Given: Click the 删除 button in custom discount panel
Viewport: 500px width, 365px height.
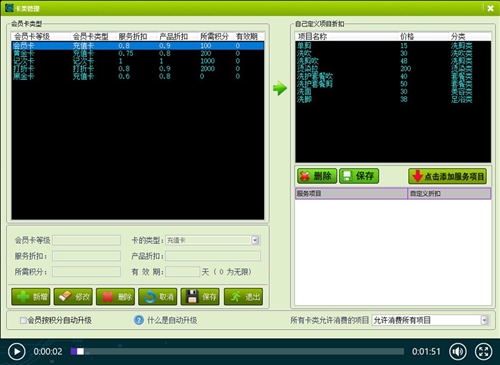Looking at the screenshot, I should click(317, 176).
